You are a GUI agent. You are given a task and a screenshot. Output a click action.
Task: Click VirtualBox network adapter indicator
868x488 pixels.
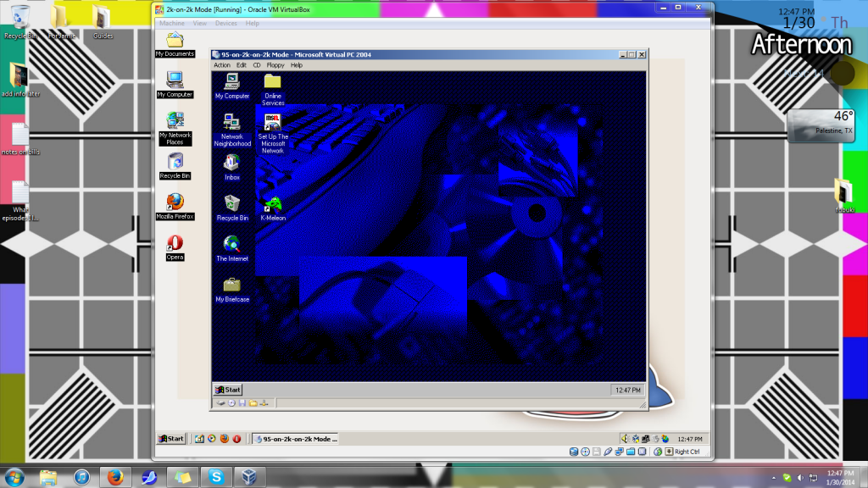click(x=619, y=452)
